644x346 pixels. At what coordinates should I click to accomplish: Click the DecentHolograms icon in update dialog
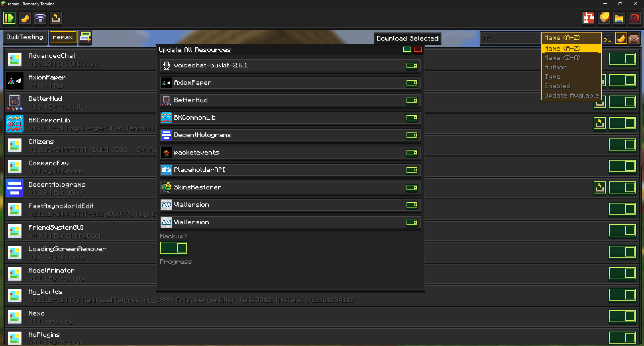pos(166,135)
